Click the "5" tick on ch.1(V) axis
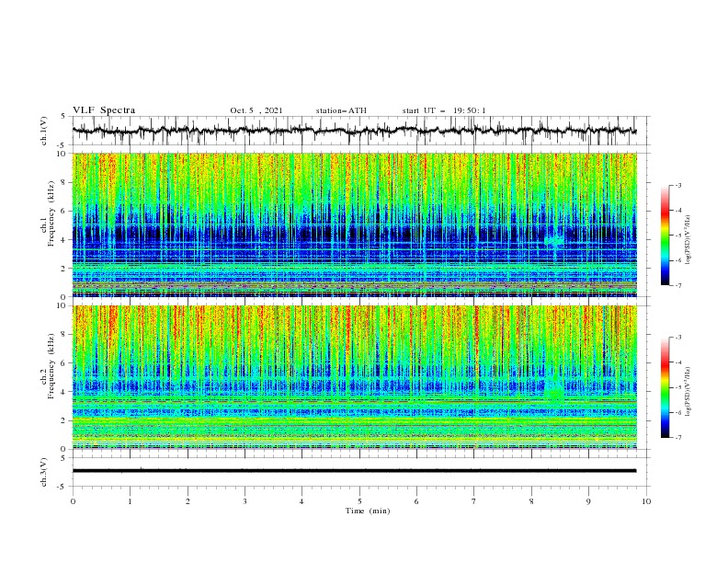 click(65, 116)
